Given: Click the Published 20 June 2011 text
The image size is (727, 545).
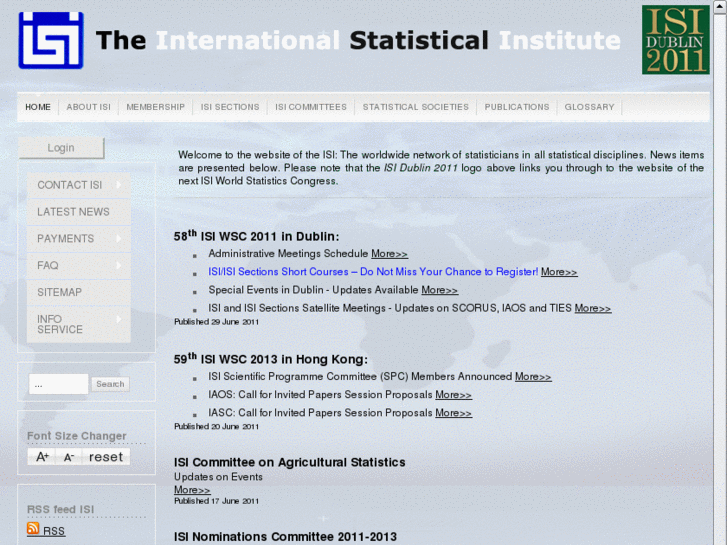Looking at the screenshot, I should coord(217,427).
